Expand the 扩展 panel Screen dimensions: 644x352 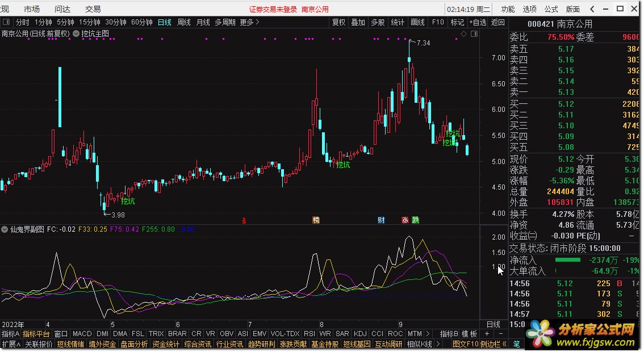(11, 344)
